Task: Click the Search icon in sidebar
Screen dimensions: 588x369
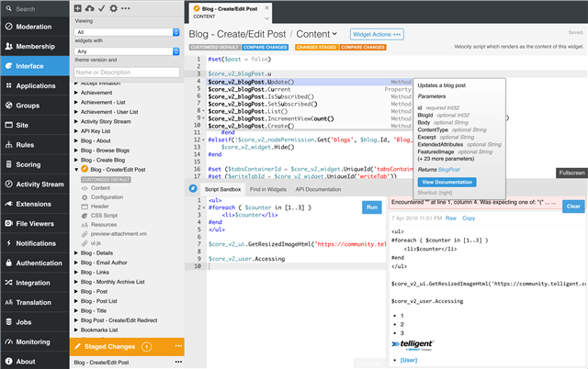Action: click(x=8, y=8)
